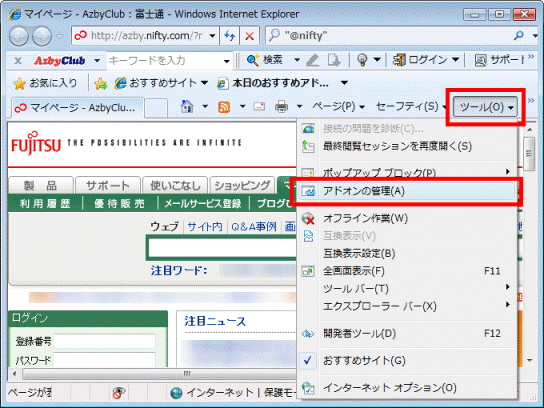Open search provider dropdown arrow
Screen dimensions: 544x408
click(x=535, y=35)
